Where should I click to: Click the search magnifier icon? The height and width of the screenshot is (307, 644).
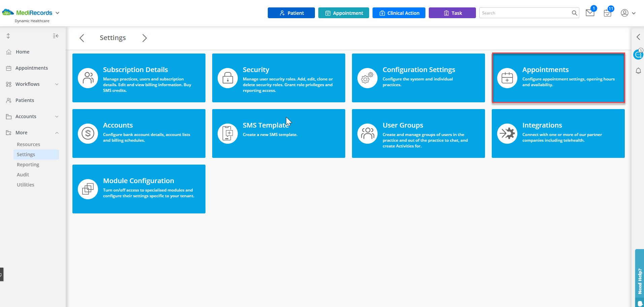[x=574, y=13]
